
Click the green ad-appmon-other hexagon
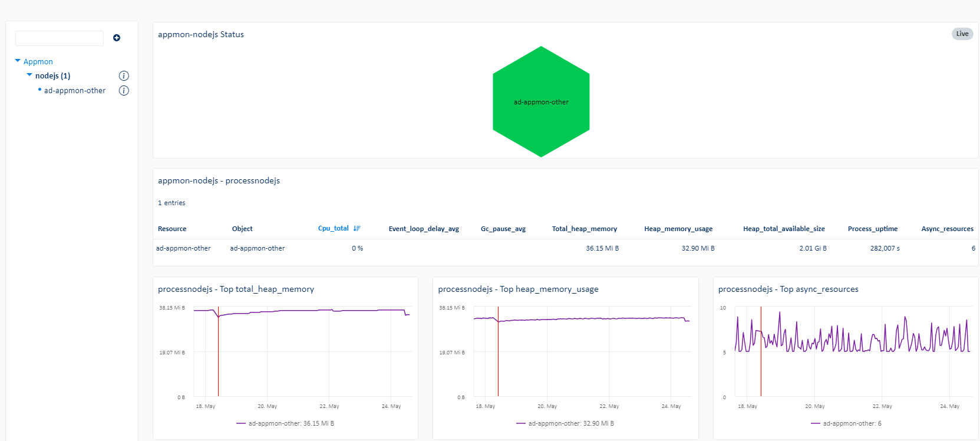[541, 102]
